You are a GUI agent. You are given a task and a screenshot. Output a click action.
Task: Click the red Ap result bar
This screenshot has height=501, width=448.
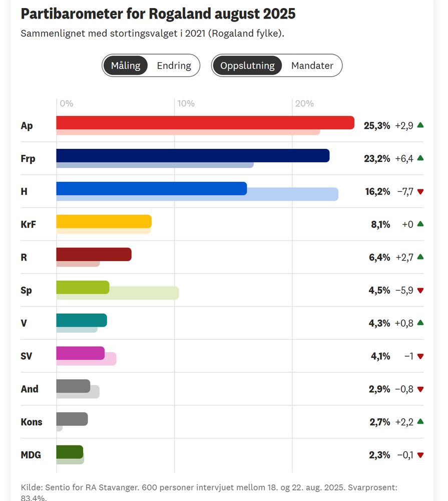200,121
